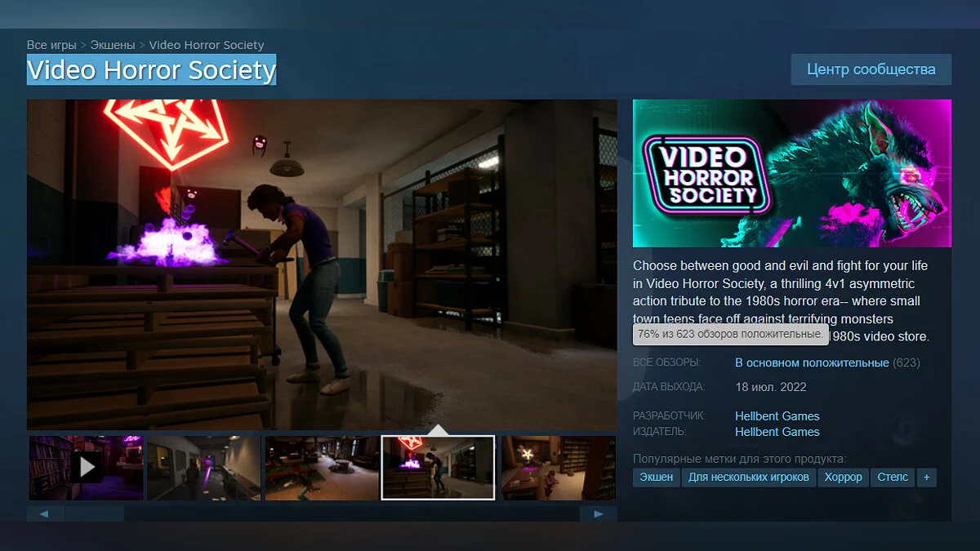Click the highlighted Video Horror Society title
Screen dimensions: 980x551
point(152,70)
